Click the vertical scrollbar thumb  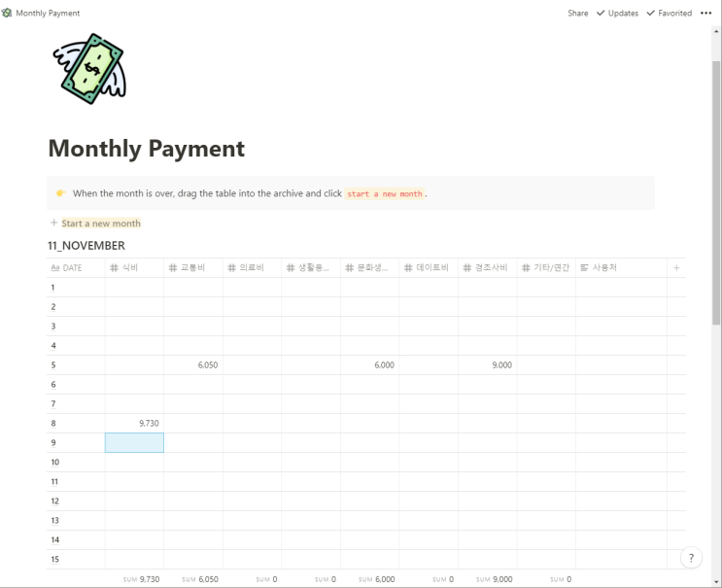tap(716, 192)
